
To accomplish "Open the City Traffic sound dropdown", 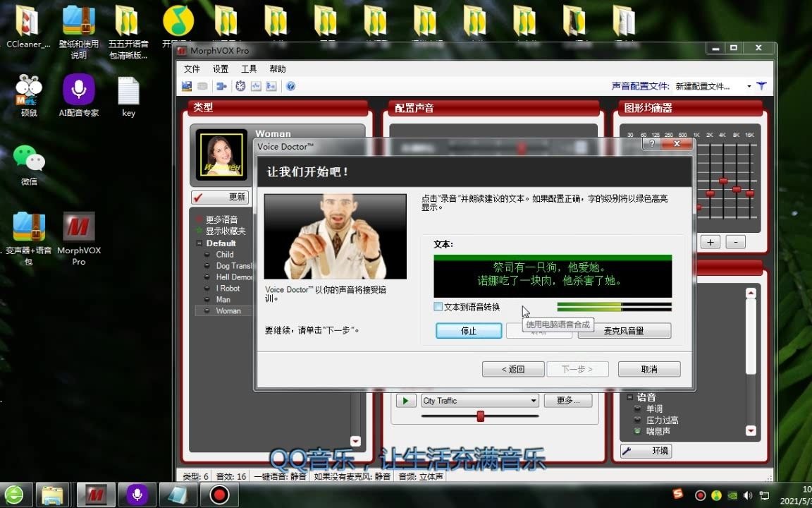I will [x=535, y=400].
